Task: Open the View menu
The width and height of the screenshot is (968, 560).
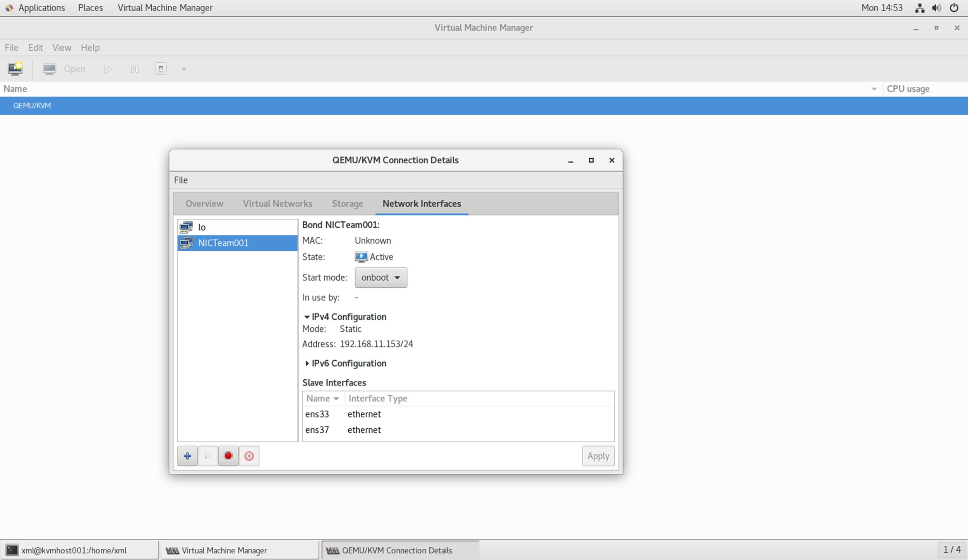Action: 62,48
